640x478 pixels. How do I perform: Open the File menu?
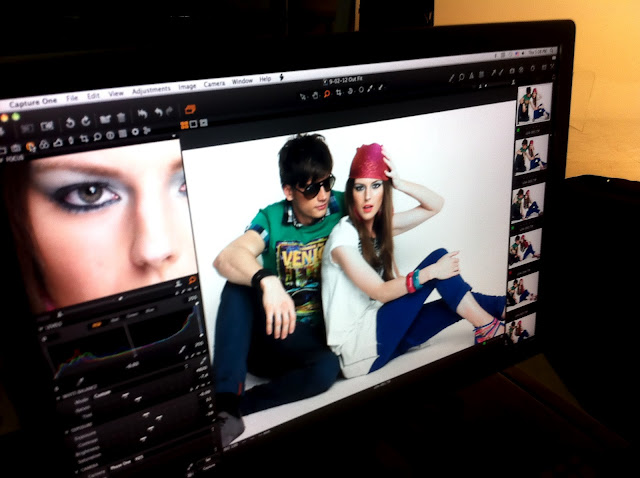coord(72,98)
